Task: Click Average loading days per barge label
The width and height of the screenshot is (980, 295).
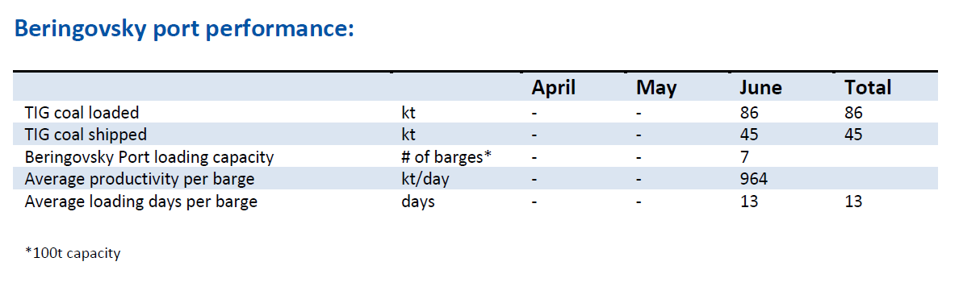Action: (141, 202)
